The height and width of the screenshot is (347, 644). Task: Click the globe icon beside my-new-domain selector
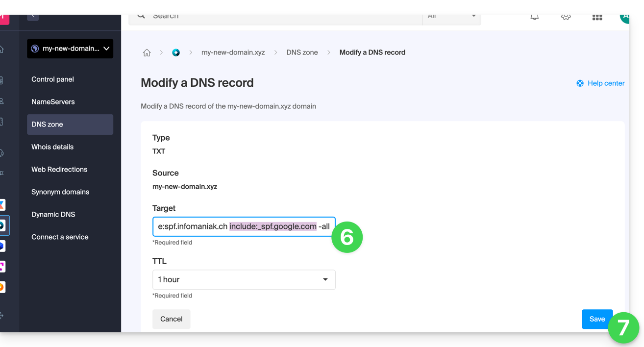(35, 49)
